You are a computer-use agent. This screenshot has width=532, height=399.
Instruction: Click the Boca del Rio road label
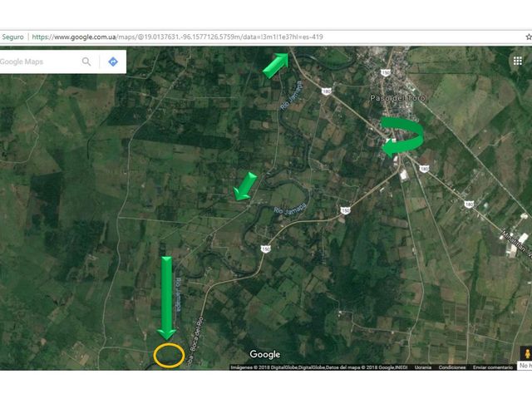tap(196, 340)
